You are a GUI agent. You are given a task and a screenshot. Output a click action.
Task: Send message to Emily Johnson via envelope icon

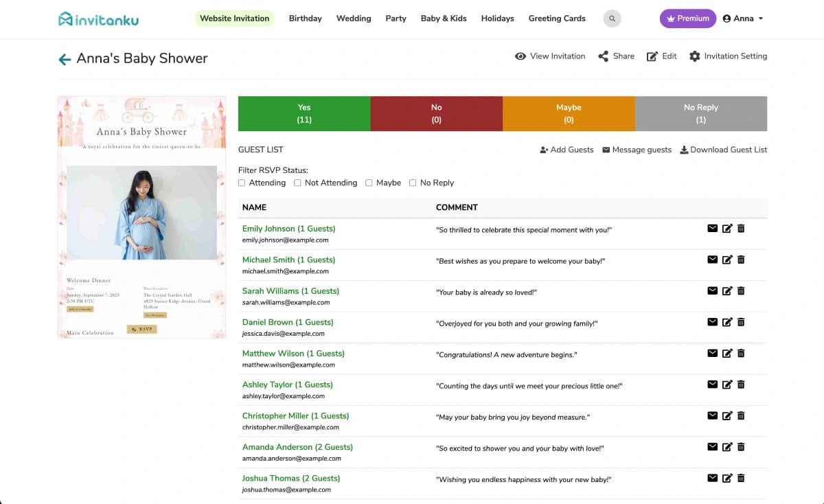(x=712, y=228)
